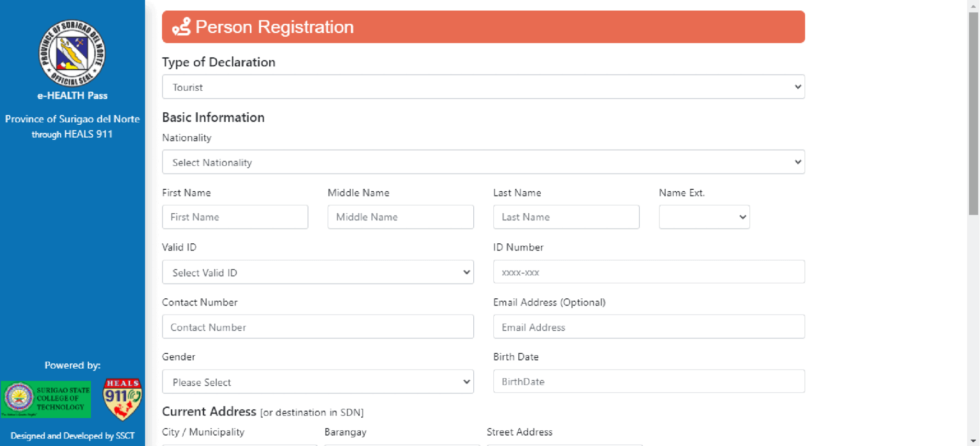Click the Email Address input box

pyautogui.click(x=648, y=327)
